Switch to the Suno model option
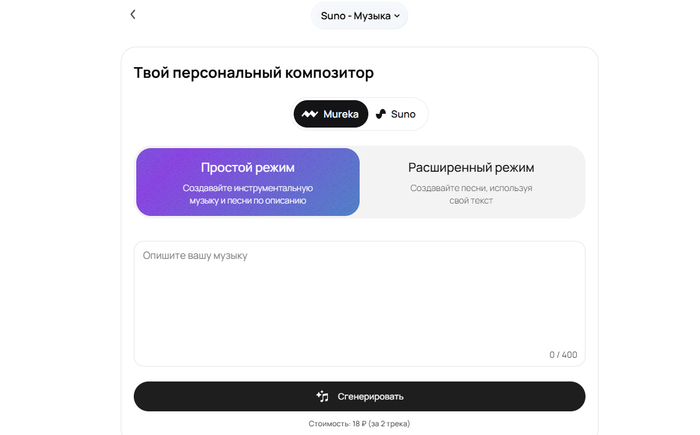The image size is (700, 435). pyautogui.click(x=396, y=114)
